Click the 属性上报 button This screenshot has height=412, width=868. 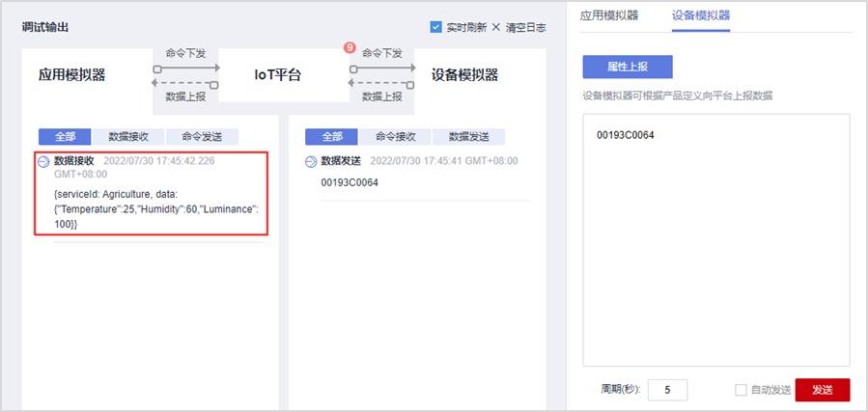point(627,67)
